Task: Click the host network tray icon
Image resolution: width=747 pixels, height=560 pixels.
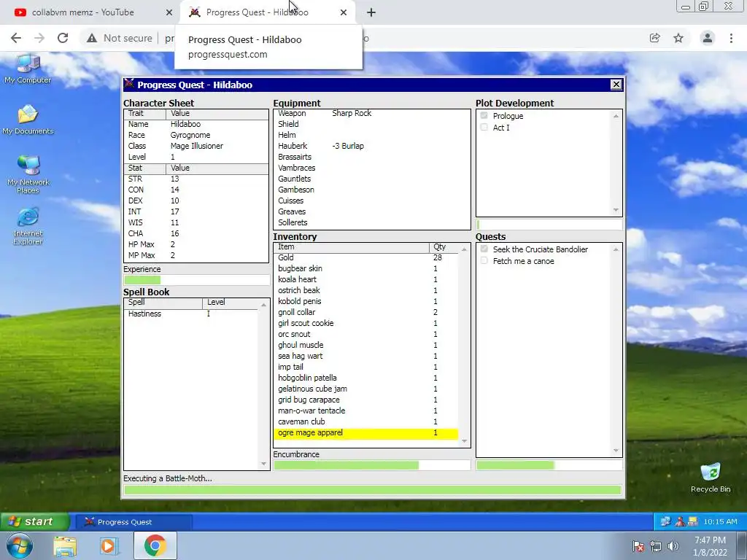Action: pos(656,546)
